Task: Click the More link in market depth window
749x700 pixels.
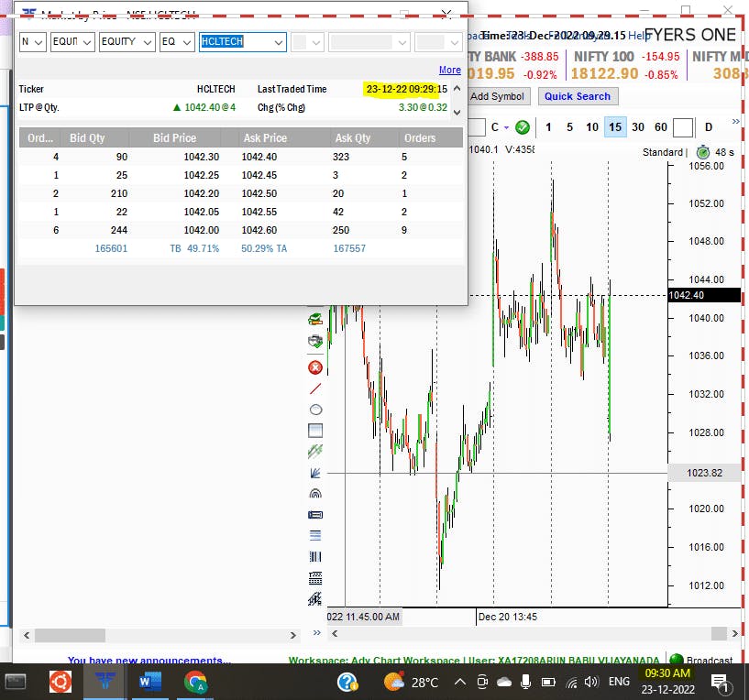Action: (450, 71)
